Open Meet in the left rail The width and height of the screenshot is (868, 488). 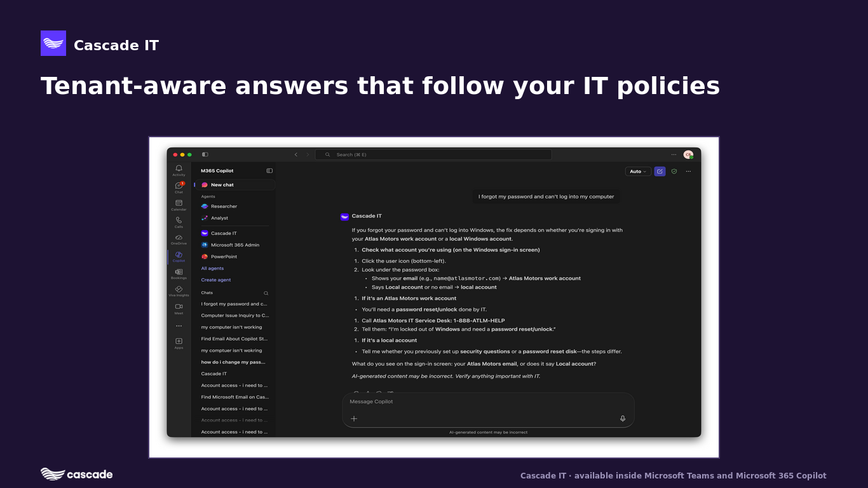pyautogui.click(x=179, y=309)
